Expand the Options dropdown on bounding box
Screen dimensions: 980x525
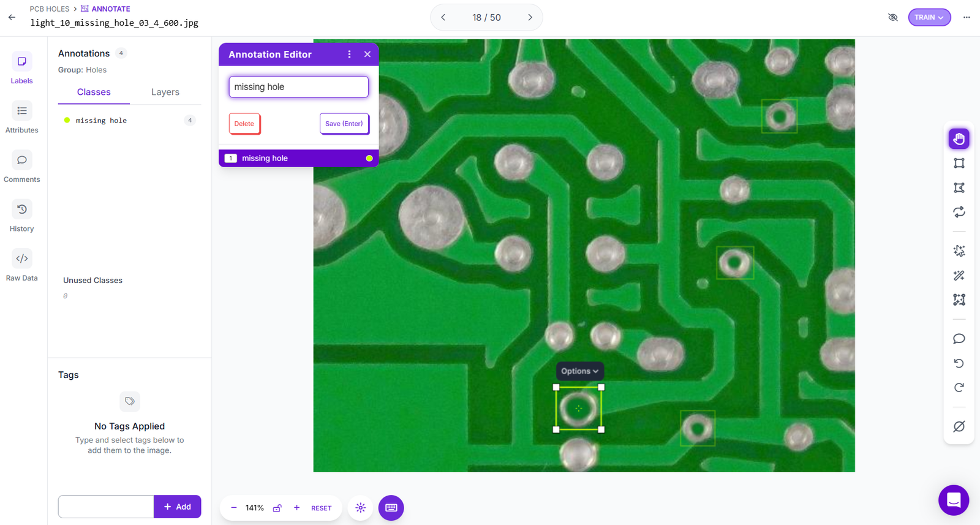click(x=579, y=371)
